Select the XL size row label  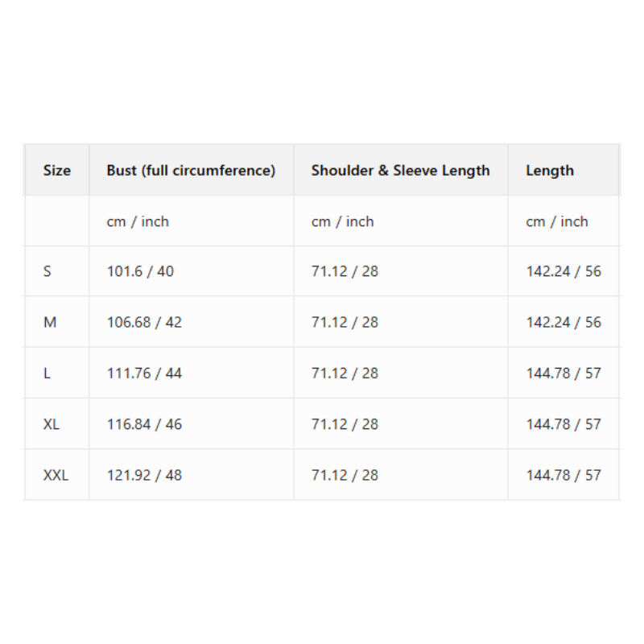pos(52,424)
